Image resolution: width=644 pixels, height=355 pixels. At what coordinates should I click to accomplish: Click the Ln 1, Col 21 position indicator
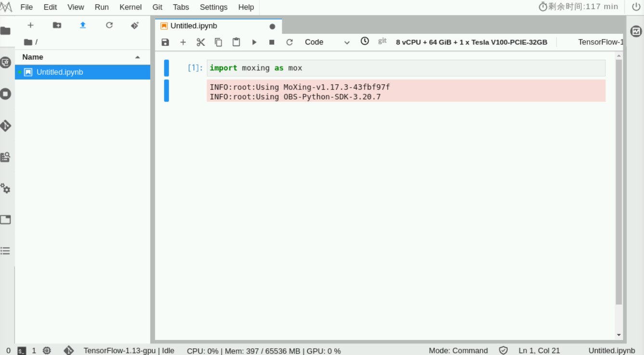click(539, 351)
